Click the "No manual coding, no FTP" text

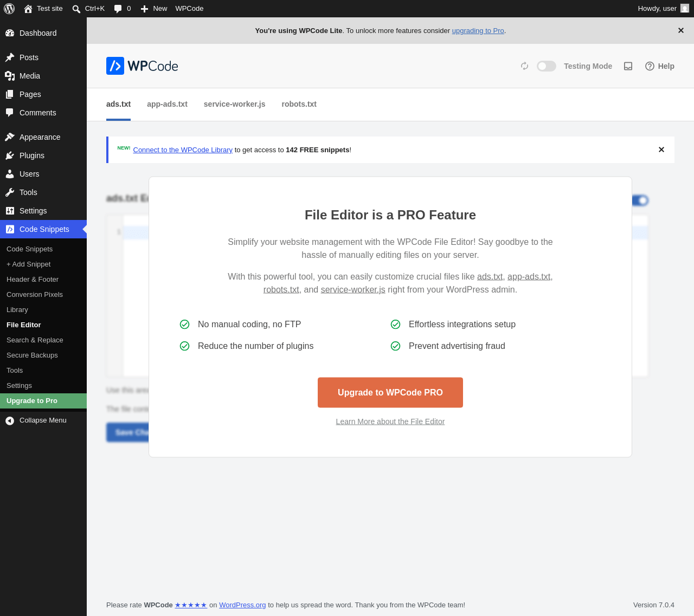(249, 324)
